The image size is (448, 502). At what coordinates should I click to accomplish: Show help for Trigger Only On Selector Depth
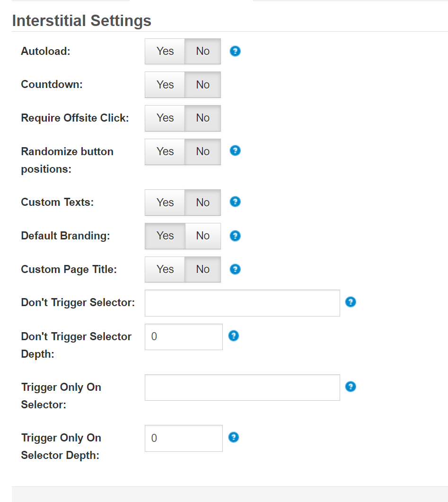(x=234, y=437)
